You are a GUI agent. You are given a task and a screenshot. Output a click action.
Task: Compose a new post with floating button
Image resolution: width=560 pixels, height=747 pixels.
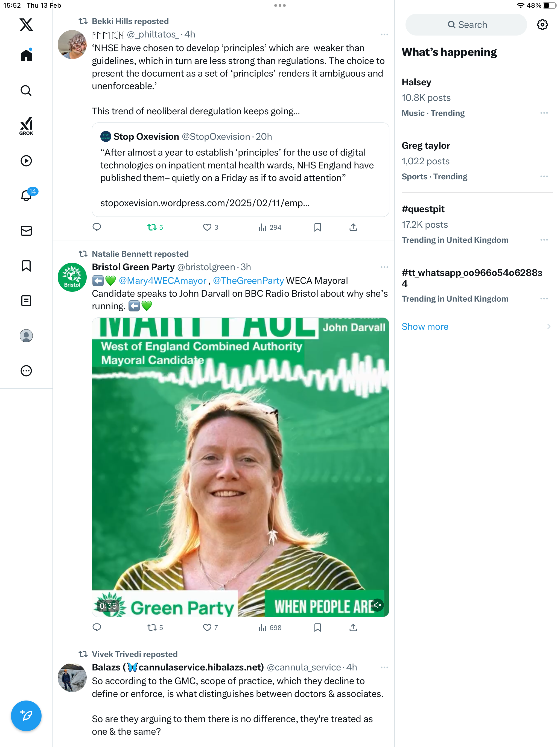[26, 716]
